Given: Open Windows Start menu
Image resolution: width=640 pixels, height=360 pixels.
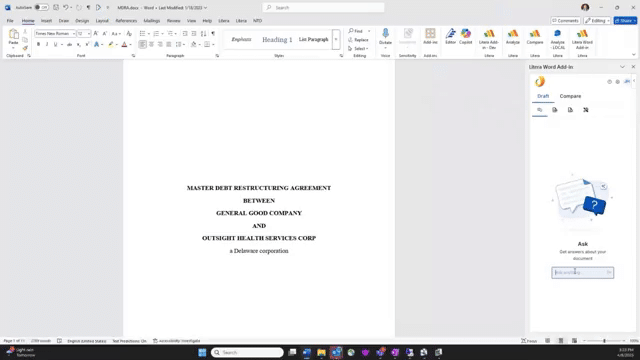Looking at the screenshot, I should [x=202, y=352].
